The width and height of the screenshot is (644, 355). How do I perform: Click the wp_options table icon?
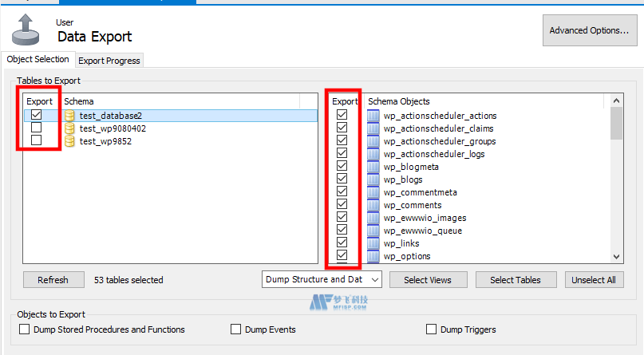373,256
